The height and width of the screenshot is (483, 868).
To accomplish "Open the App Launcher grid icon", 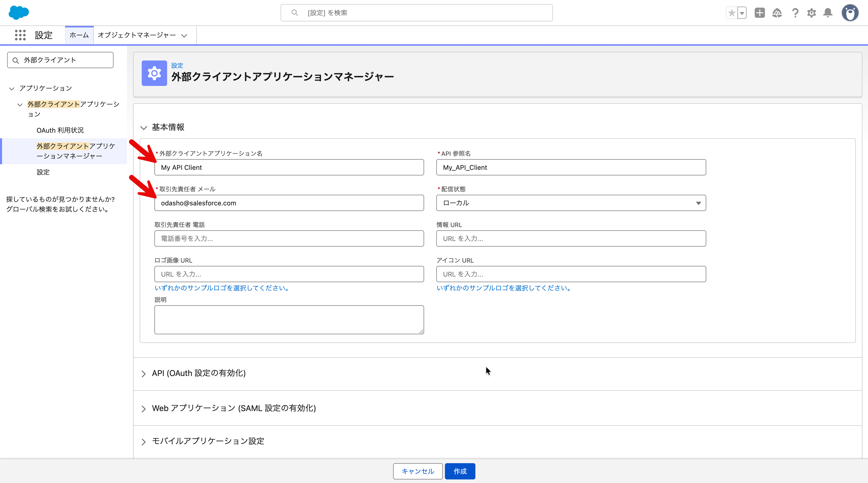I will pos(20,35).
